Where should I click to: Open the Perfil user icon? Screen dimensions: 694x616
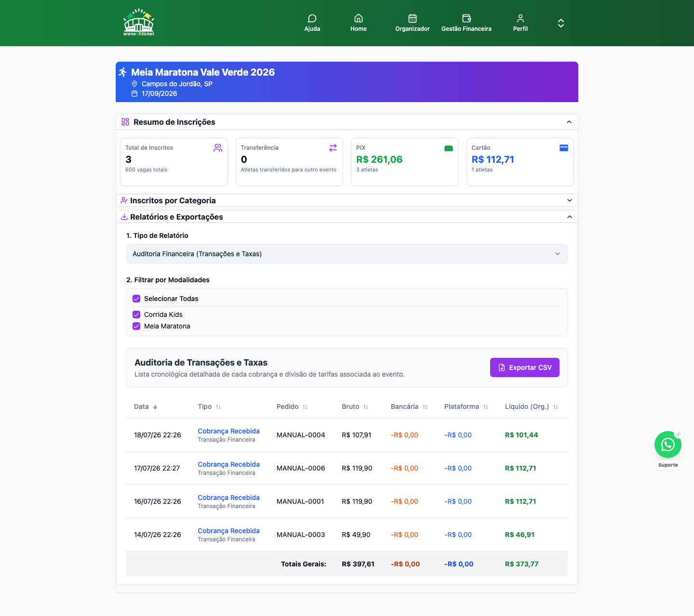coord(520,18)
